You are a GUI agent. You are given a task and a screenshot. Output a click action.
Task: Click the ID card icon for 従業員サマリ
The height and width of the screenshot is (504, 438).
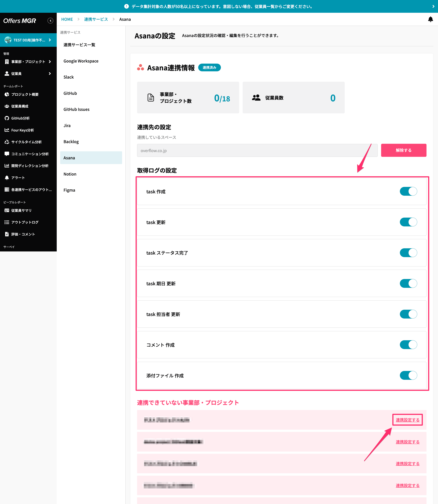7,210
